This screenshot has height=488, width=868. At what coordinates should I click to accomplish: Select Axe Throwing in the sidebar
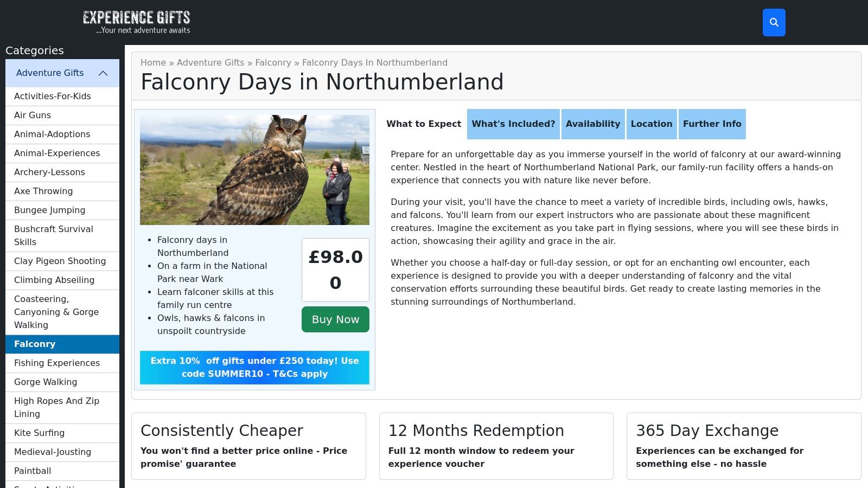click(x=43, y=191)
